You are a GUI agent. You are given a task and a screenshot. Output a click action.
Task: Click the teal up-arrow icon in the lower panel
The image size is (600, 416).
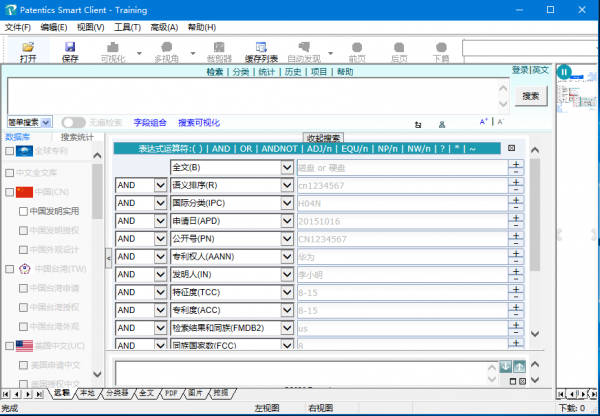(x=519, y=366)
